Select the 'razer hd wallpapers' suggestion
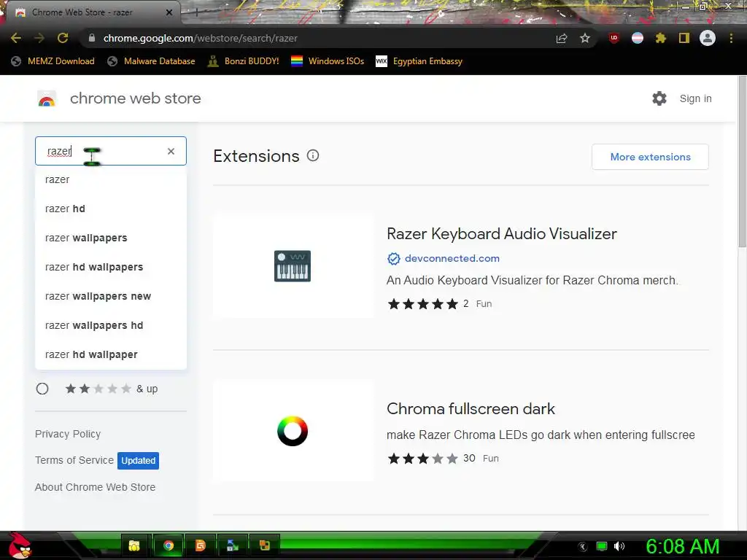747x560 pixels. click(111, 267)
